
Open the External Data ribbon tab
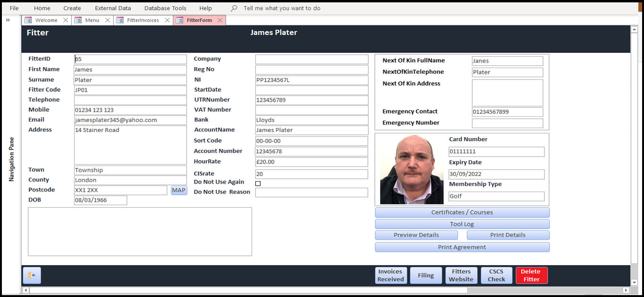tap(113, 8)
